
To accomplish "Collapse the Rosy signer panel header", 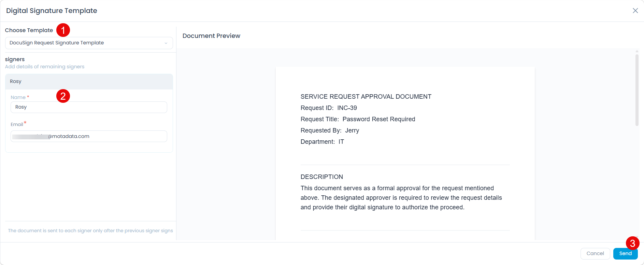I will (x=89, y=82).
